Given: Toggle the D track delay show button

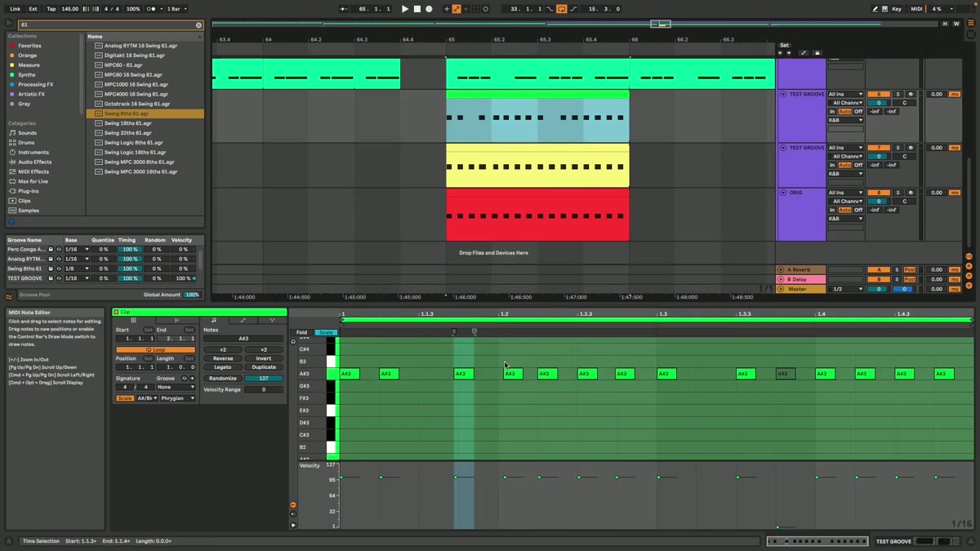Looking at the screenshot, I should click(969, 285).
